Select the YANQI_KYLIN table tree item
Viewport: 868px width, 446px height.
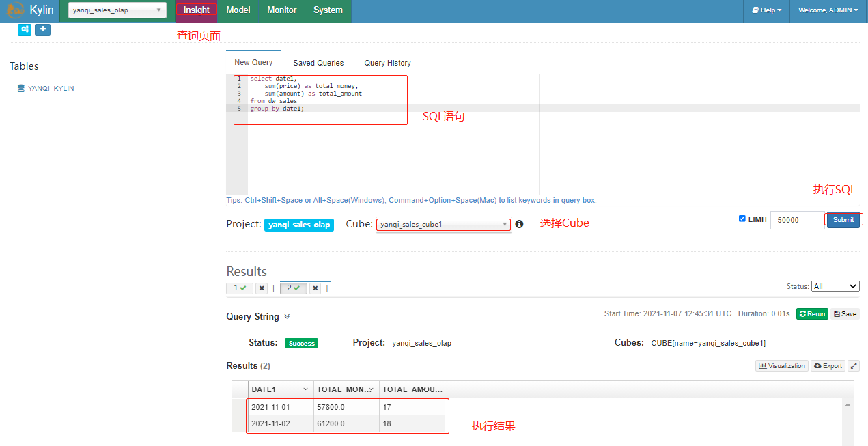51,89
